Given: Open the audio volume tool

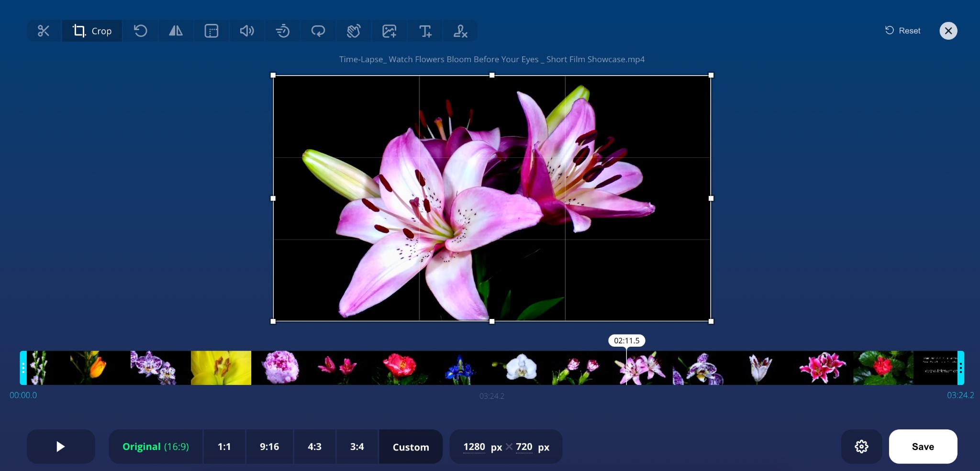Looking at the screenshot, I should coord(247,31).
